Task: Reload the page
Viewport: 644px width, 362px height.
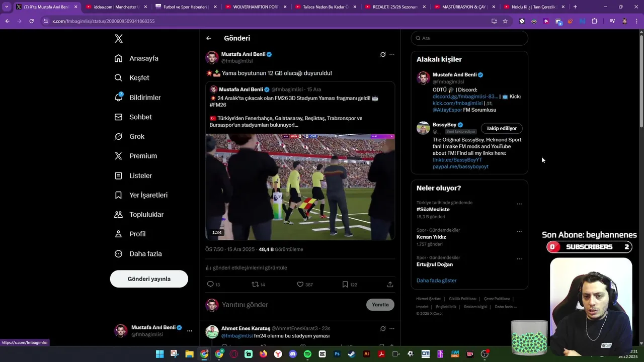Action: (31, 21)
